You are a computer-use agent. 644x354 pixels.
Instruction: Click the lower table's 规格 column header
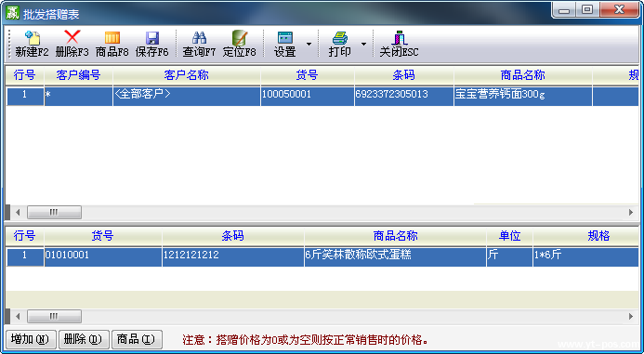click(586, 236)
